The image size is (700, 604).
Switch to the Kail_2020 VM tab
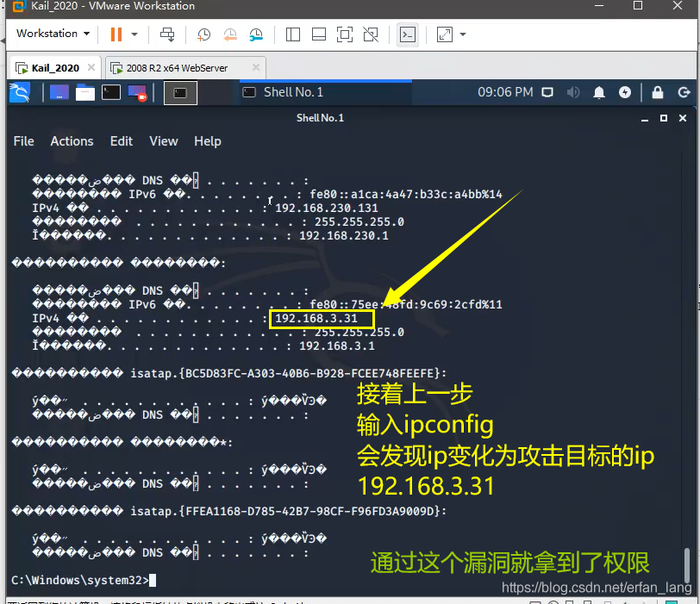55,68
